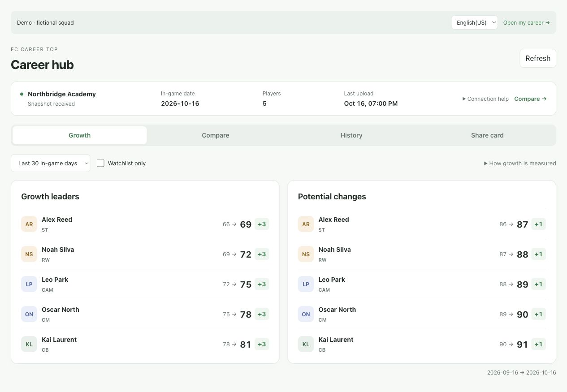Open the History tab
Viewport: 567px width, 392px height.
pos(351,135)
